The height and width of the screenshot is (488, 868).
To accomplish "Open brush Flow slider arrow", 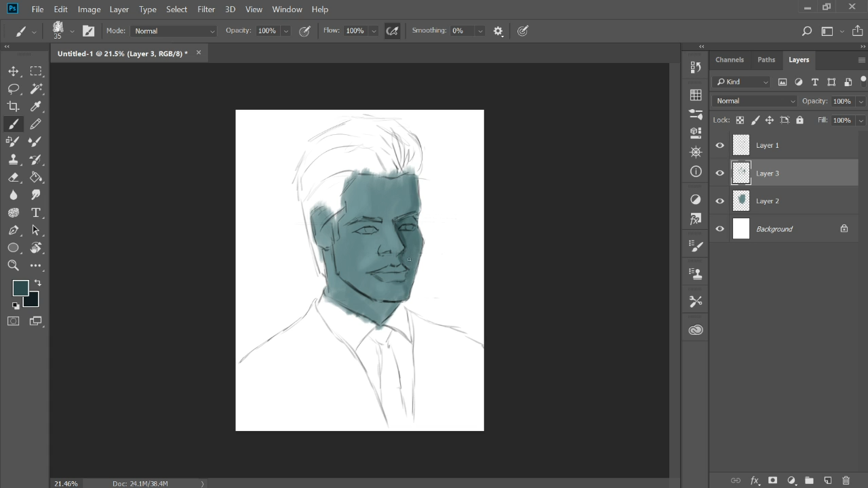I will 374,31.
